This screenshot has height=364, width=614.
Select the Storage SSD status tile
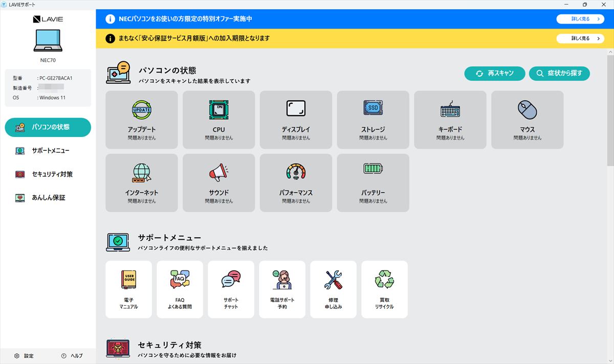(373, 120)
